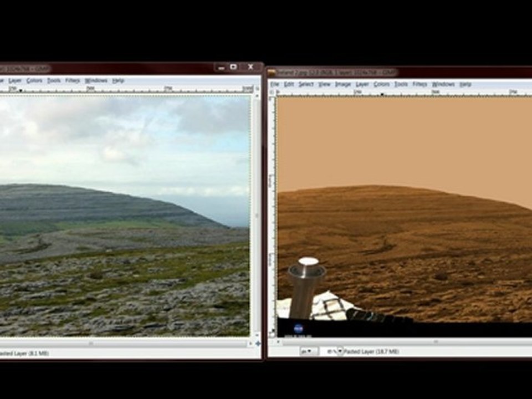Click the vertical scrollbar of the left window
Screen dimensions: 532x399
257,216
